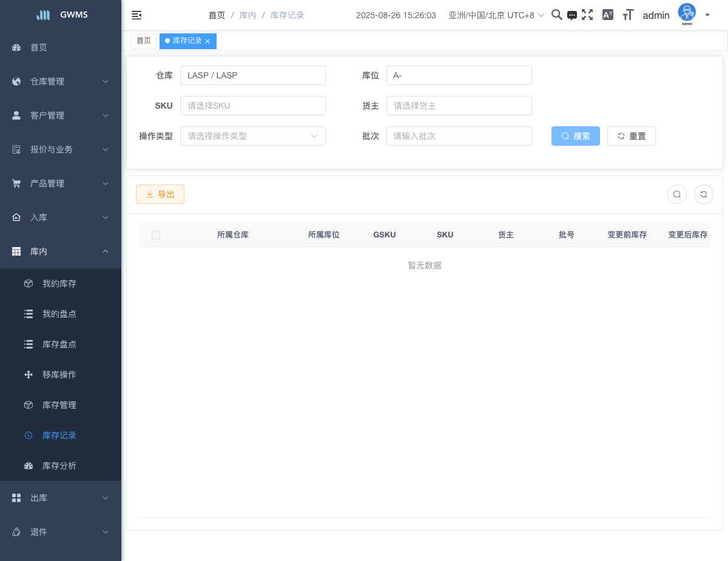Collapse the sidebar with the hamburger icon

click(x=136, y=15)
